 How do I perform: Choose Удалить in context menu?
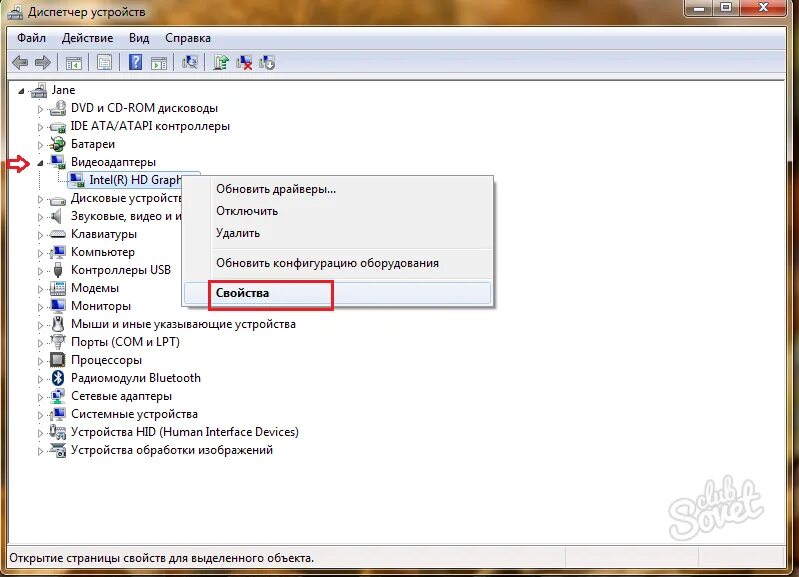tap(337, 233)
